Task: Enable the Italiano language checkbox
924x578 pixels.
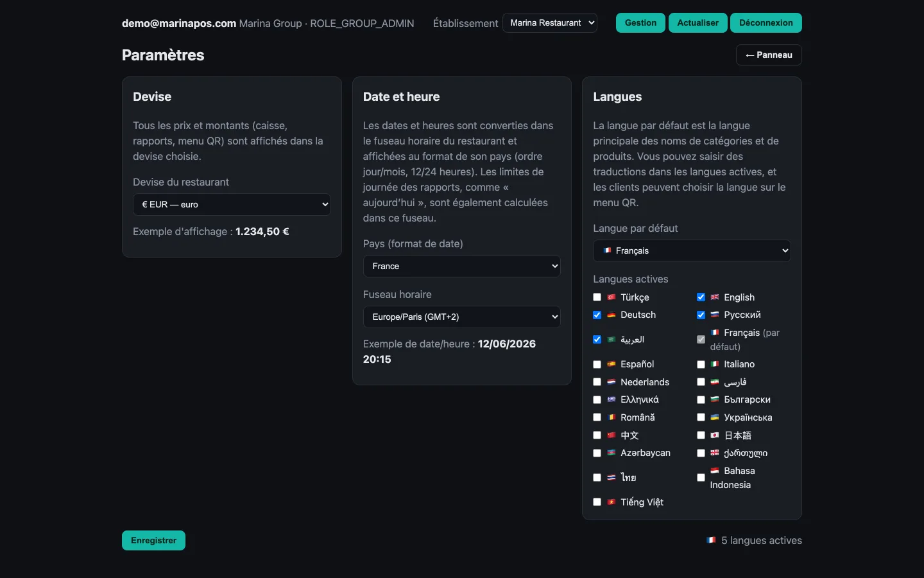Action: point(701,364)
